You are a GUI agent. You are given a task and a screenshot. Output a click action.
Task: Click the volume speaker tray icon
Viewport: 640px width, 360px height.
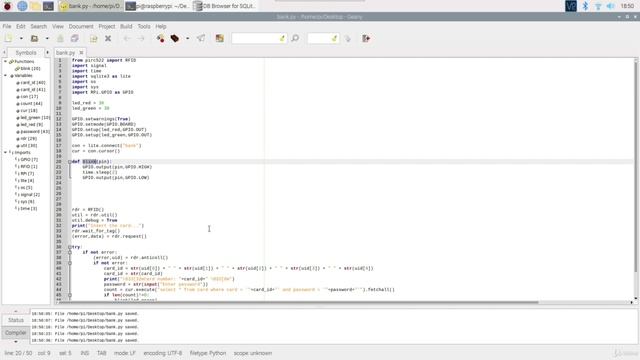(611, 6)
